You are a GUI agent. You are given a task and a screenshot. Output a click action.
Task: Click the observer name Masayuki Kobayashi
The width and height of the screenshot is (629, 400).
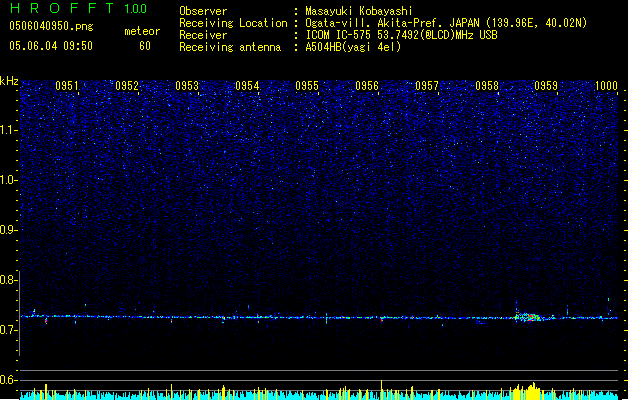click(x=359, y=11)
